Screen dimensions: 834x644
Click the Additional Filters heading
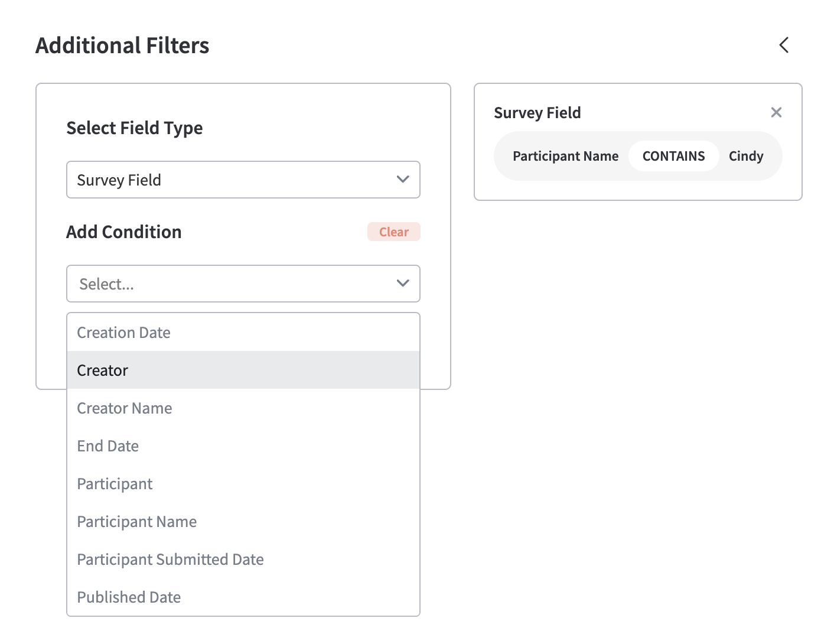[122, 45]
